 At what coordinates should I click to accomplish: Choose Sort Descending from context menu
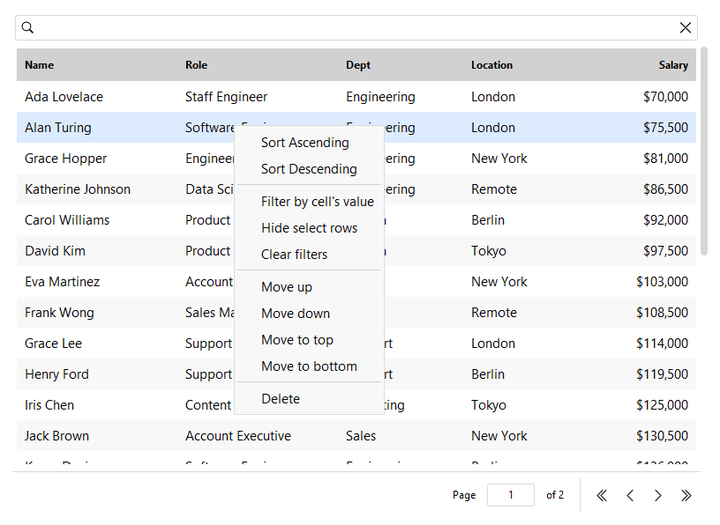(309, 169)
